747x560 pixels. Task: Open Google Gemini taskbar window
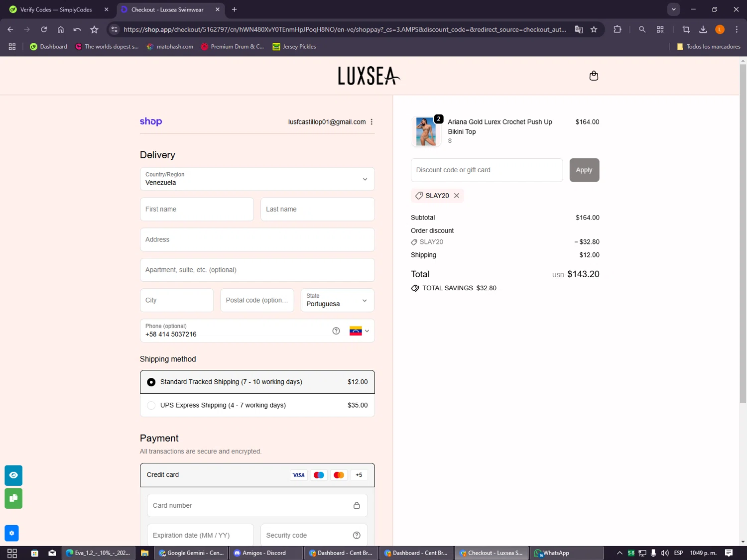point(191,553)
